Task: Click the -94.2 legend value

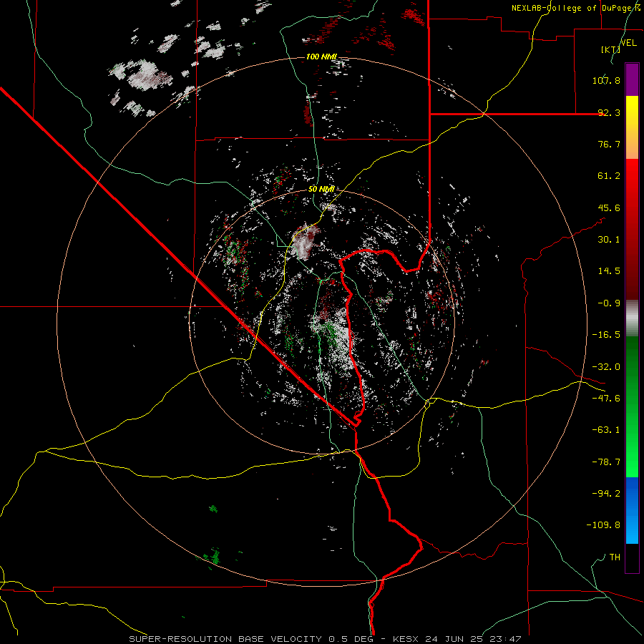Action: pyautogui.click(x=606, y=493)
